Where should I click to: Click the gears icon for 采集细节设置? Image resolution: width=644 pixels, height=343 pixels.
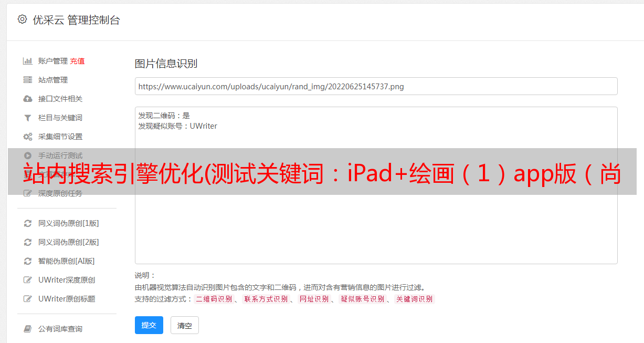[28, 137]
